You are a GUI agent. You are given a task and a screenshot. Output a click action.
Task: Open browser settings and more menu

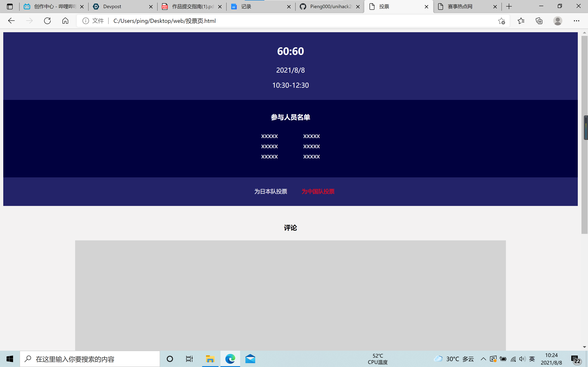pyautogui.click(x=576, y=21)
